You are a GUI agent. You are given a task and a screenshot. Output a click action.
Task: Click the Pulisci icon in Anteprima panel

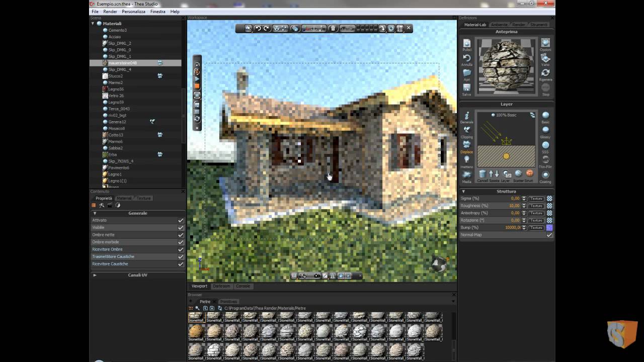467,43
